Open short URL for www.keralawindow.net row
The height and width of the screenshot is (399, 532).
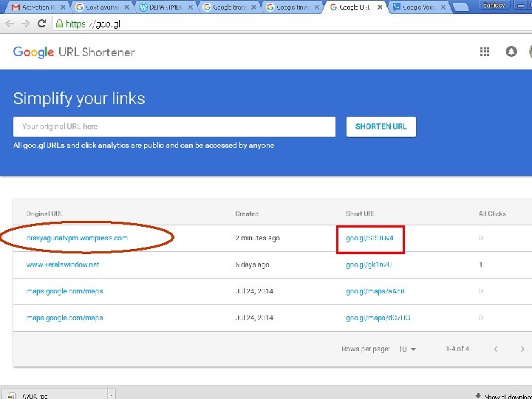tap(369, 265)
